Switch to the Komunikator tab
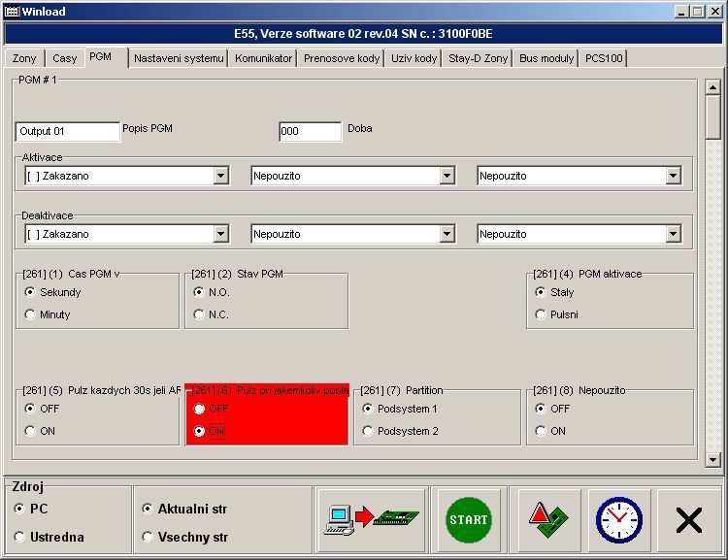This screenshot has height=560, width=728. [x=263, y=58]
